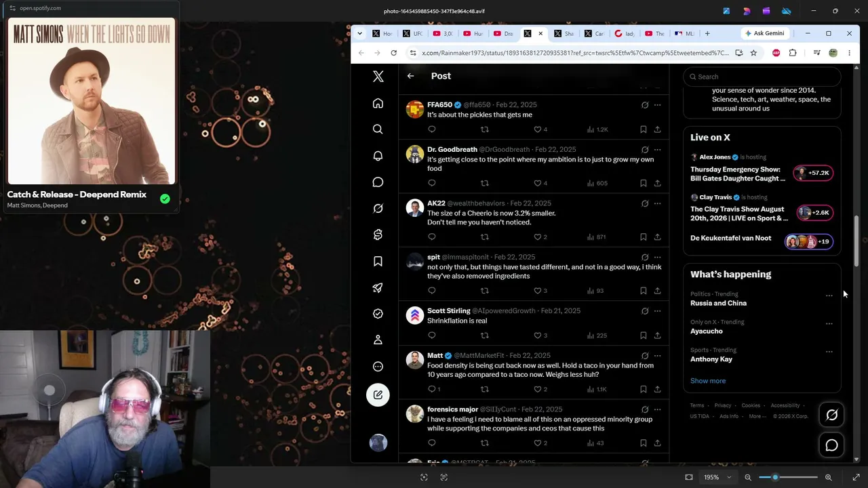The image size is (868, 488).
Task: Switch to the 'lady' tab in Chrome
Action: pyautogui.click(x=625, y=33)
